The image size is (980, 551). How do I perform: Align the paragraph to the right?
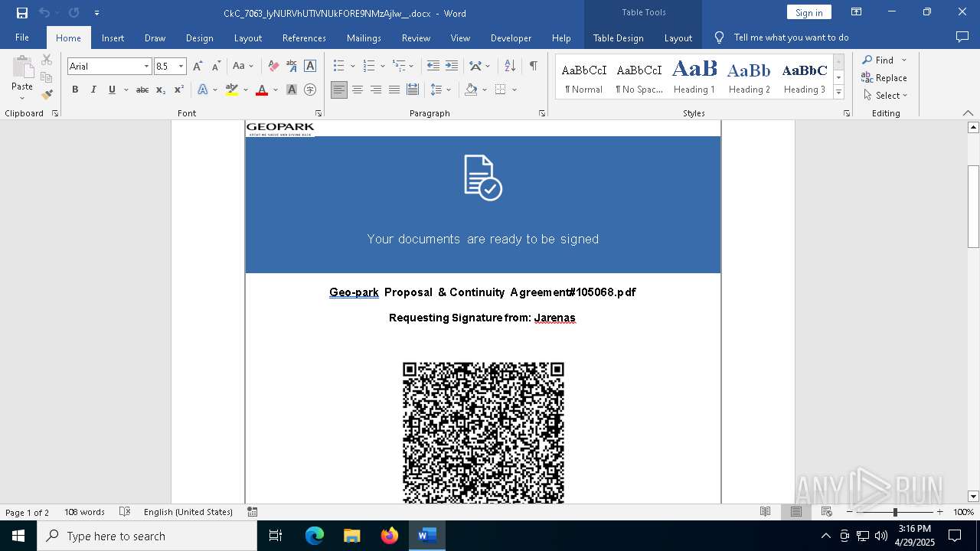click(376, 90)
